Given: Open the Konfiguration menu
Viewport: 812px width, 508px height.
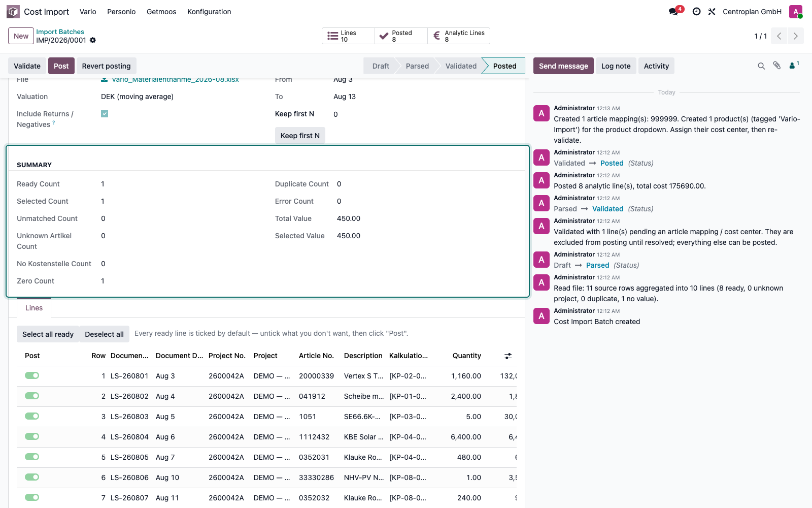Looking at the screenshot, I should click(209, 12).
